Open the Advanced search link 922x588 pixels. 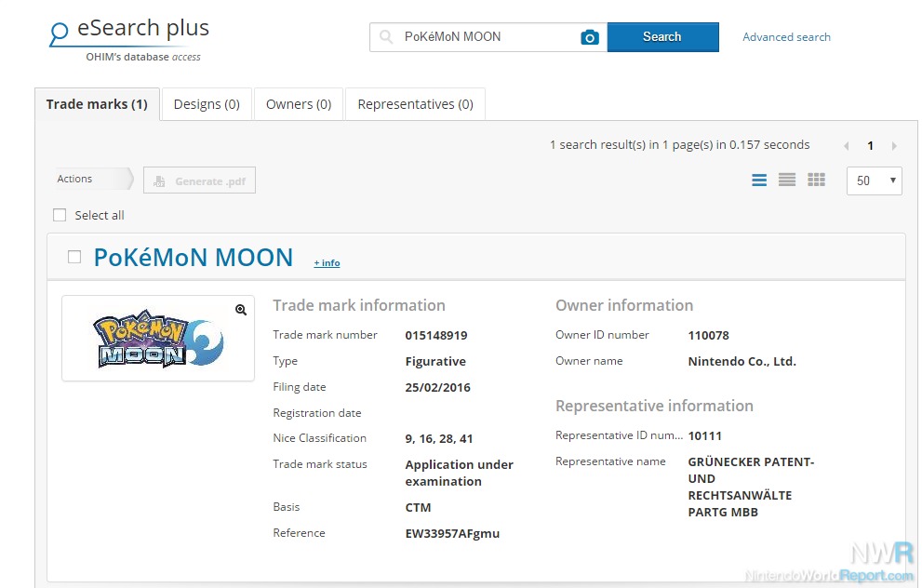[x=786, y=37]
